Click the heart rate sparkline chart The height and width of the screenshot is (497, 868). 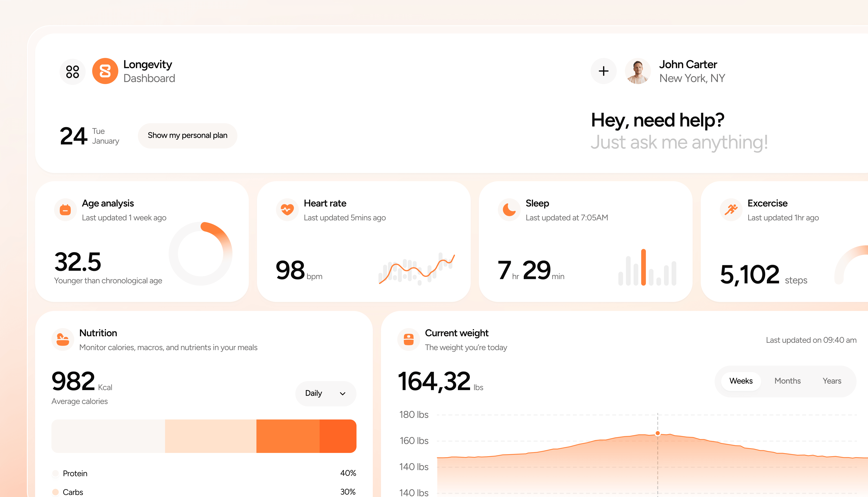coord(417,269)
